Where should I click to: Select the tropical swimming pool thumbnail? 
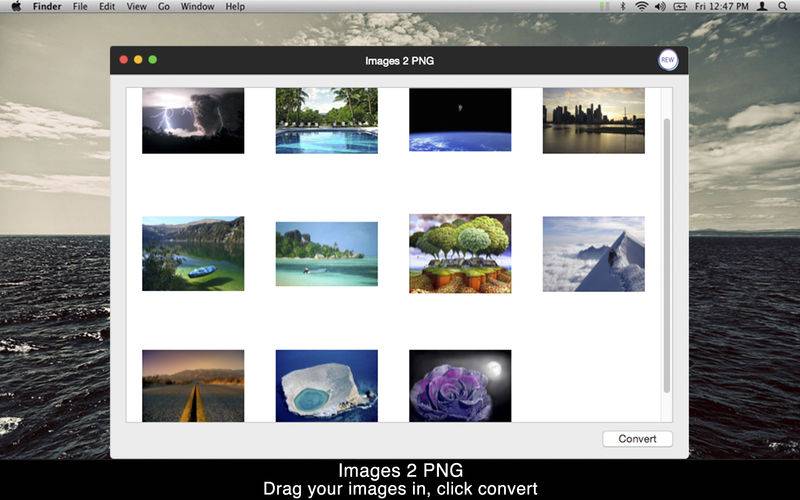327,121
